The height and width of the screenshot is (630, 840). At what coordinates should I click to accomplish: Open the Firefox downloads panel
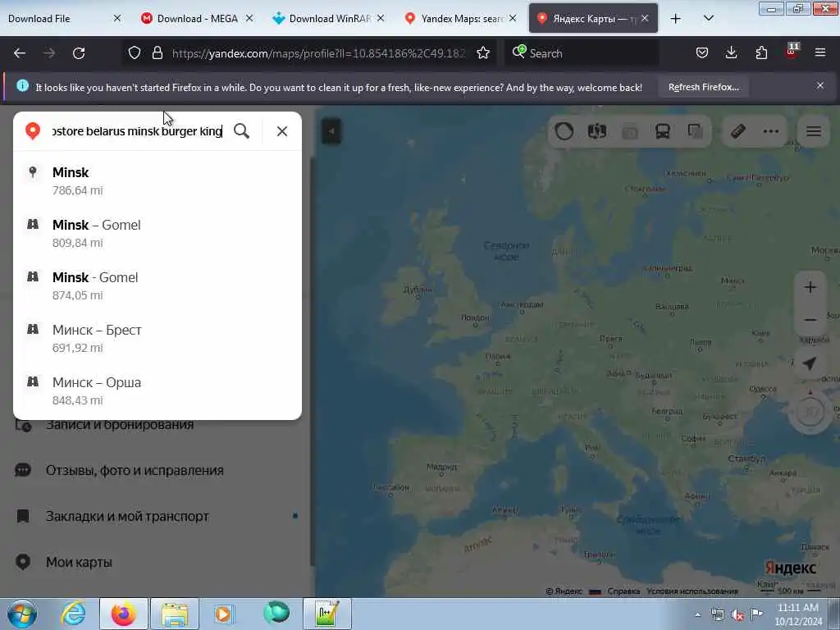click(x=731, y=52)
